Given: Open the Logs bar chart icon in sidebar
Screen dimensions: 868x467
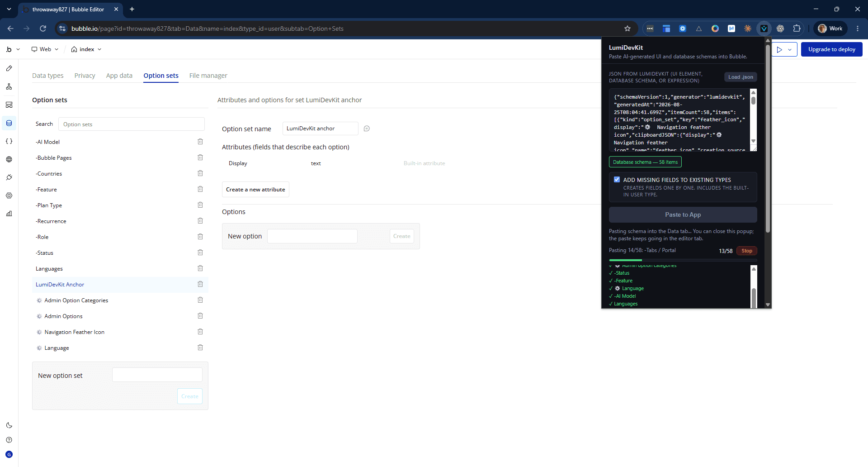Looking at the screenshot, I should [x=9, y=214].
